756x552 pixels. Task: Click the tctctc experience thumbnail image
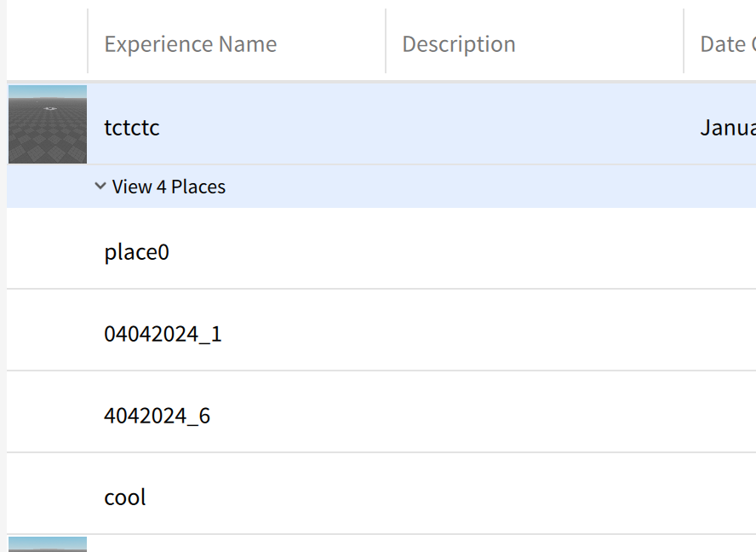(47, 124)
